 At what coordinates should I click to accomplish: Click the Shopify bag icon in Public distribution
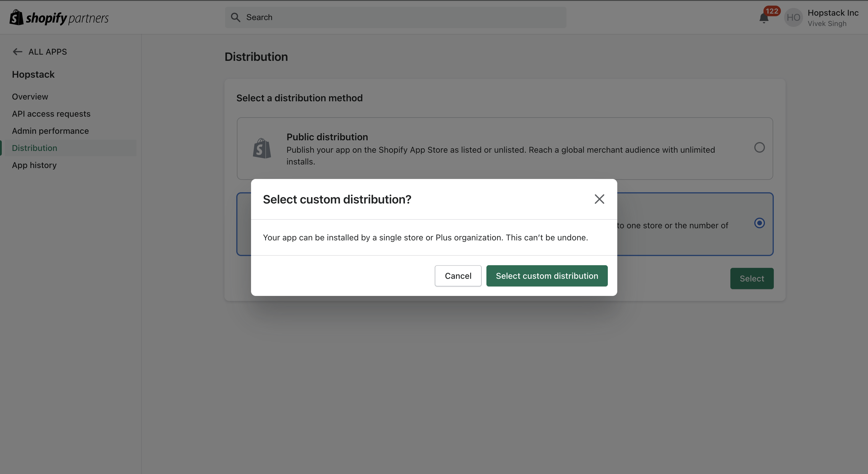pyautogui.click(x=262, y=148)
